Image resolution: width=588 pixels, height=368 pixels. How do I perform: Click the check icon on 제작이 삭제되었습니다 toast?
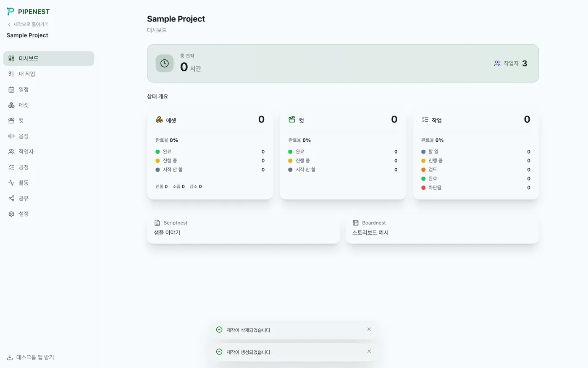[x=219, y=330]
